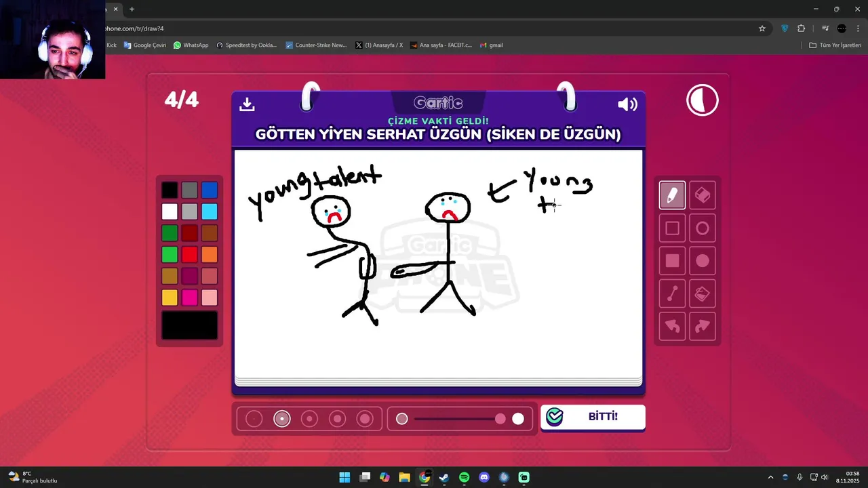The image size is (868, 488).
Task: Pick the yellow color swatch
Action: coord(170,298)
